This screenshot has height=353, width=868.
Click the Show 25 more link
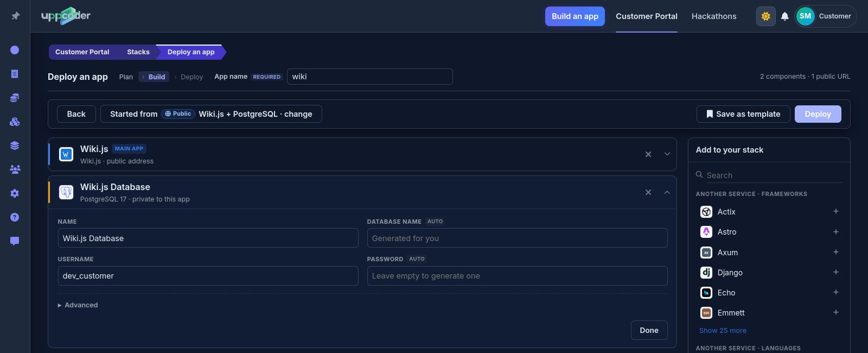(x=723, y=331)
